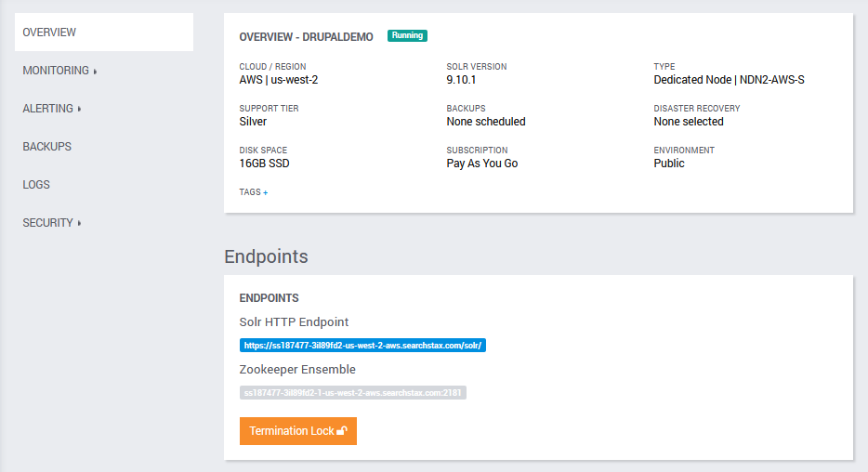Click the Solr HTTP Endpoint URL
Viewport: 868px width, 472px height.
coord(362,346)
